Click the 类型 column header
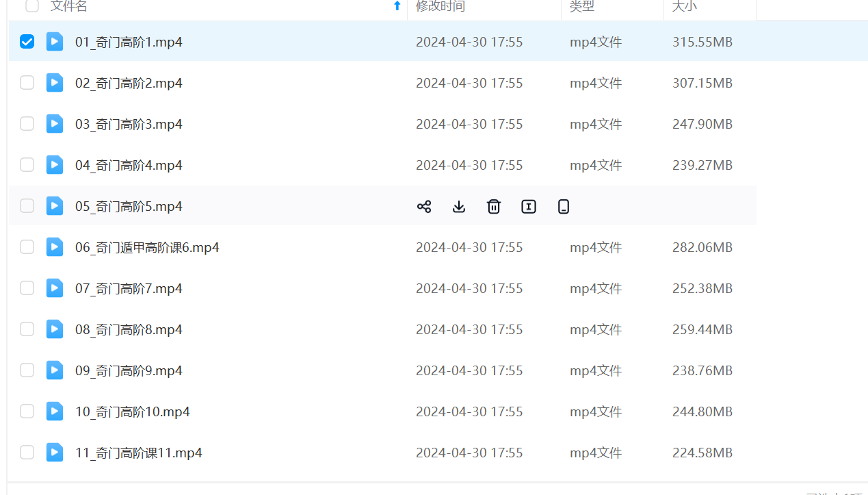The image size is (868, 495). tap(582, 6)
